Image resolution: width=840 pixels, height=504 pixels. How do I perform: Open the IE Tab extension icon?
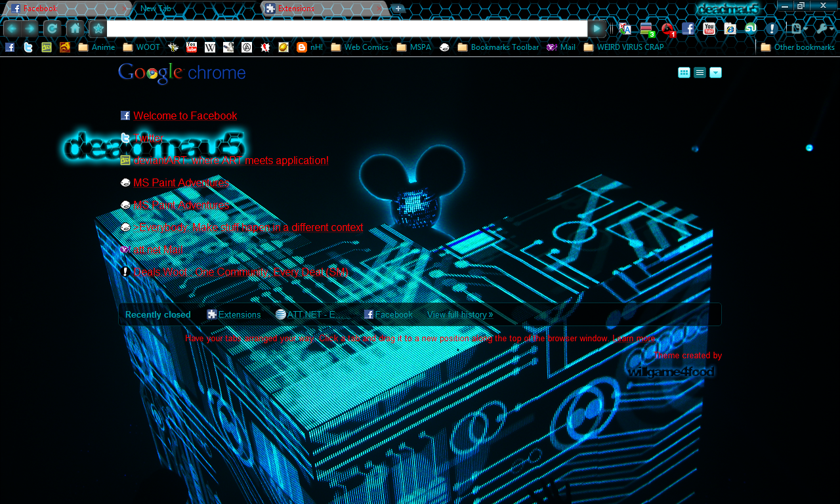click(x=730, y=28)
